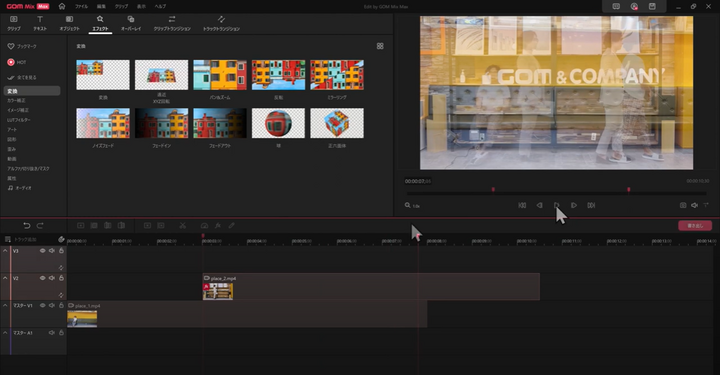
Task: Choose the XYZ回転 effect thumbnail
Action: click(161, 75)
